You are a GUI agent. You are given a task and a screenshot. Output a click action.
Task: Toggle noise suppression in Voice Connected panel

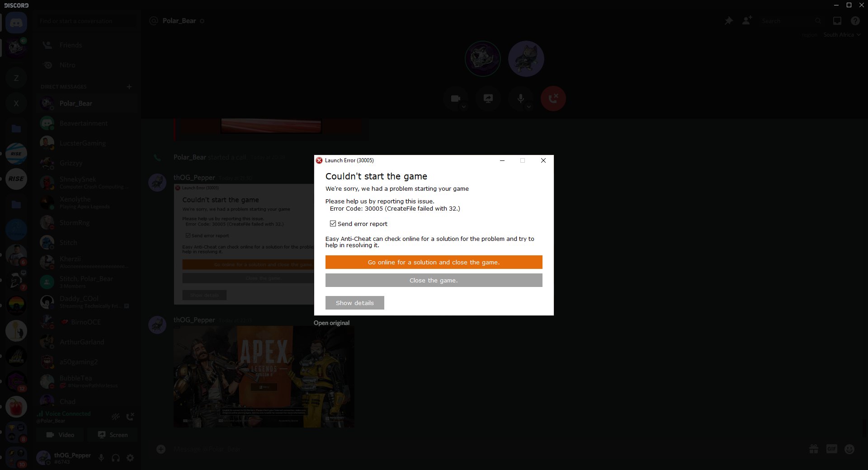(116, 417)
